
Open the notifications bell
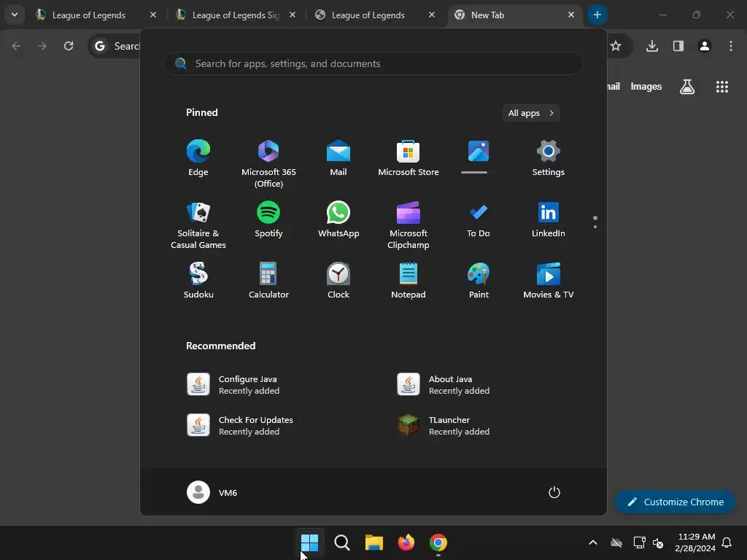tap(727, 542)
